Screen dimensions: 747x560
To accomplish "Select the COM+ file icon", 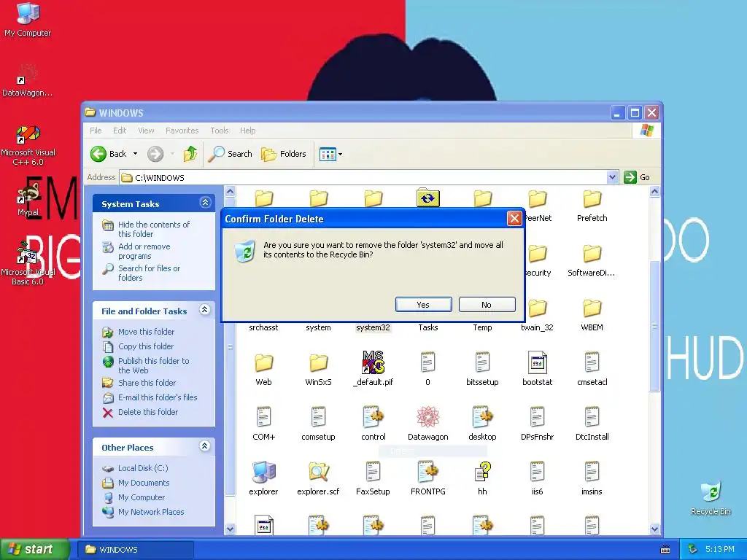I will click(x=263, y=417).
